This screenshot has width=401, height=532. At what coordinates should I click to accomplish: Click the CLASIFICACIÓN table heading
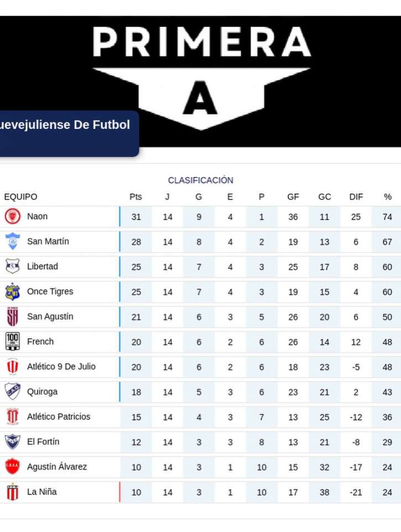tap(201, 180)
